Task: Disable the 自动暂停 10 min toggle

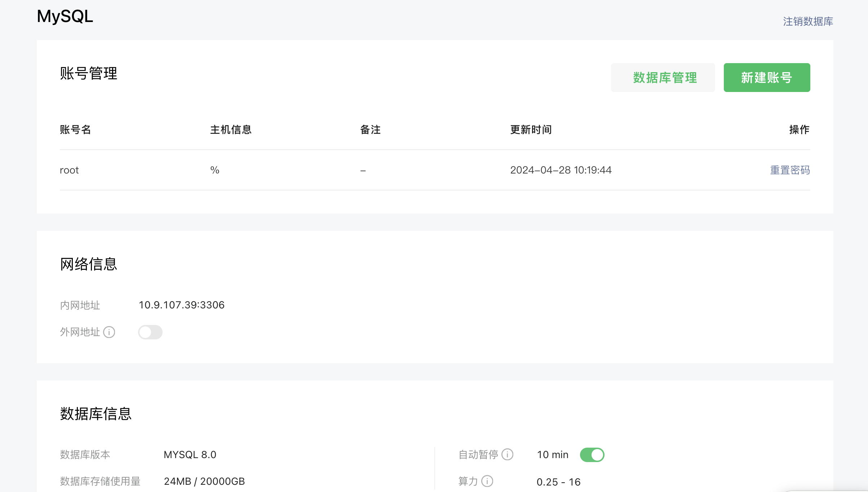Action: coord(592,454)
